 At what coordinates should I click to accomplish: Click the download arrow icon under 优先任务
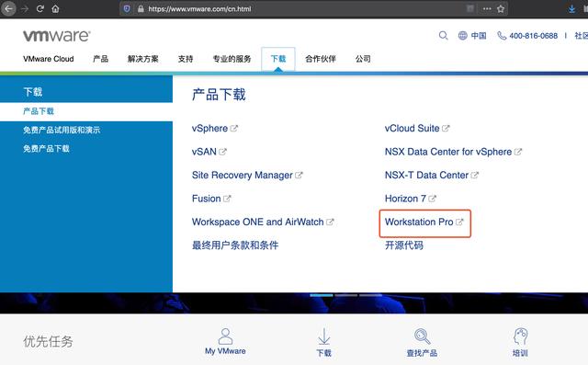click(x=324, y=336)
